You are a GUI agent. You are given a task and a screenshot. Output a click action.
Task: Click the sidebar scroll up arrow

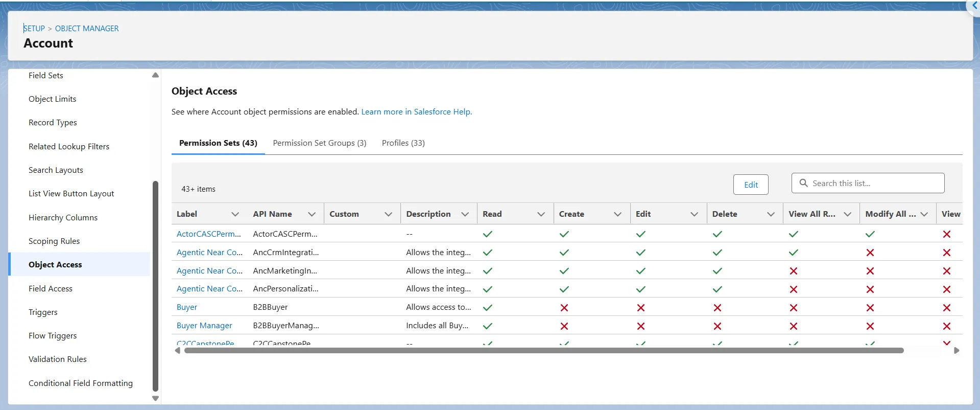pos(155,75)
